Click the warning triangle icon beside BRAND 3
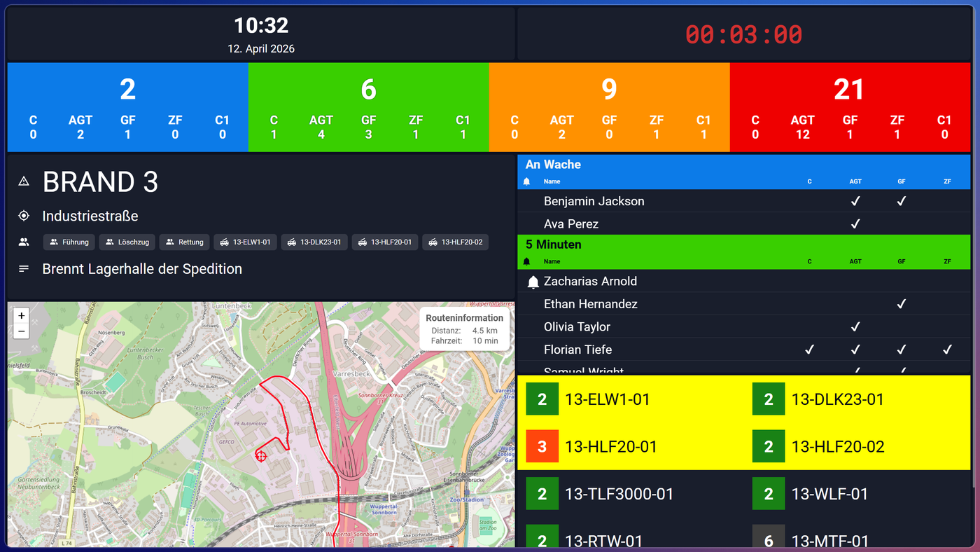 tap(24, 181)
